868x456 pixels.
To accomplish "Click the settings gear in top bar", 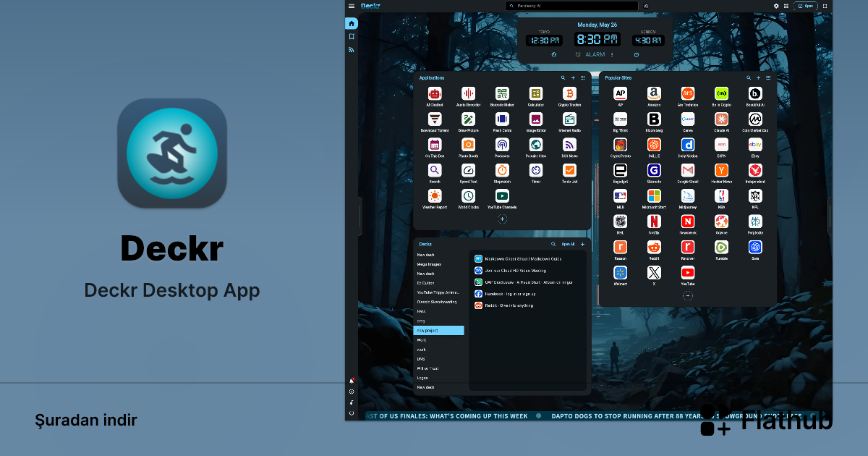I will 776,6.
